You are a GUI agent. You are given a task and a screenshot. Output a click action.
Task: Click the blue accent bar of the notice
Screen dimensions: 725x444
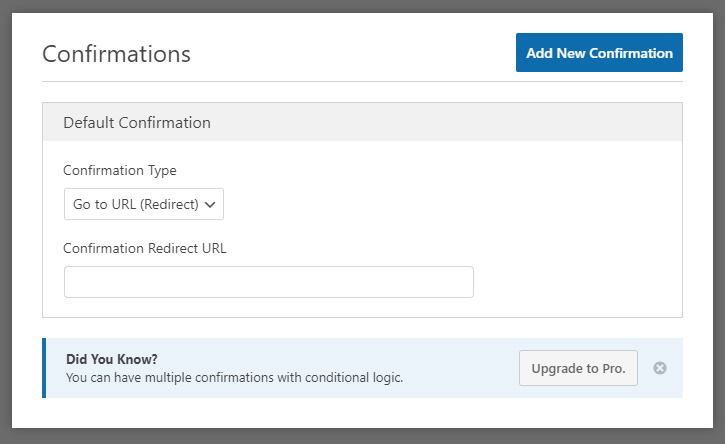point(44,368)
